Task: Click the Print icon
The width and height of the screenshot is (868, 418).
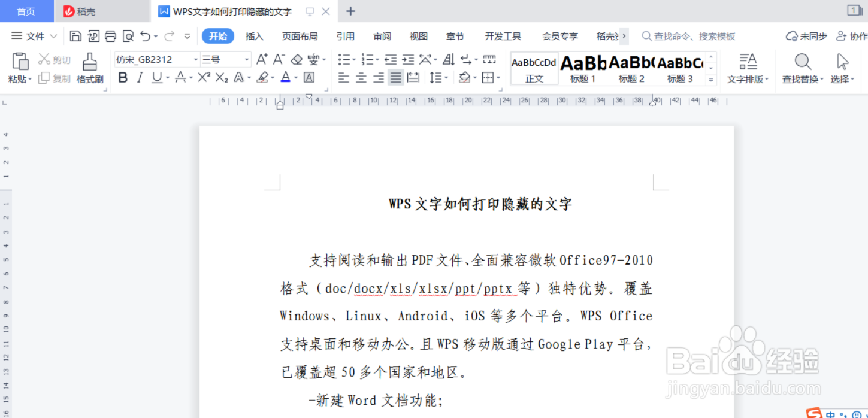Action: click(110, 36)
